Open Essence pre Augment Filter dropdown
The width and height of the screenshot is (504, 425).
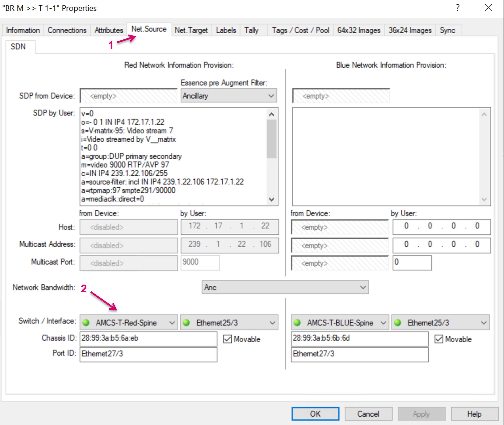coord(229,96)
